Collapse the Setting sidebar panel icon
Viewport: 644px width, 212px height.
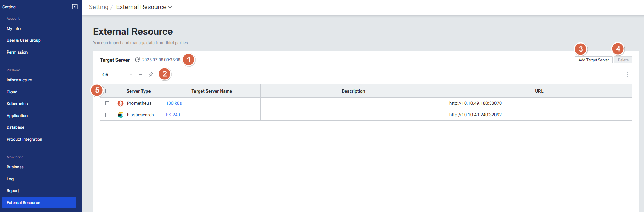pos(75,7)
